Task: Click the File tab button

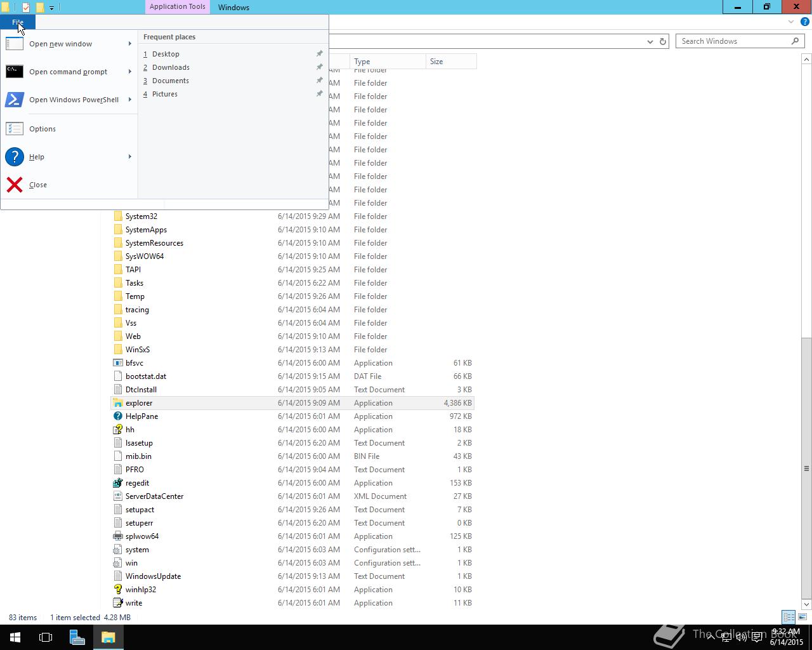Action: [18, 22]
